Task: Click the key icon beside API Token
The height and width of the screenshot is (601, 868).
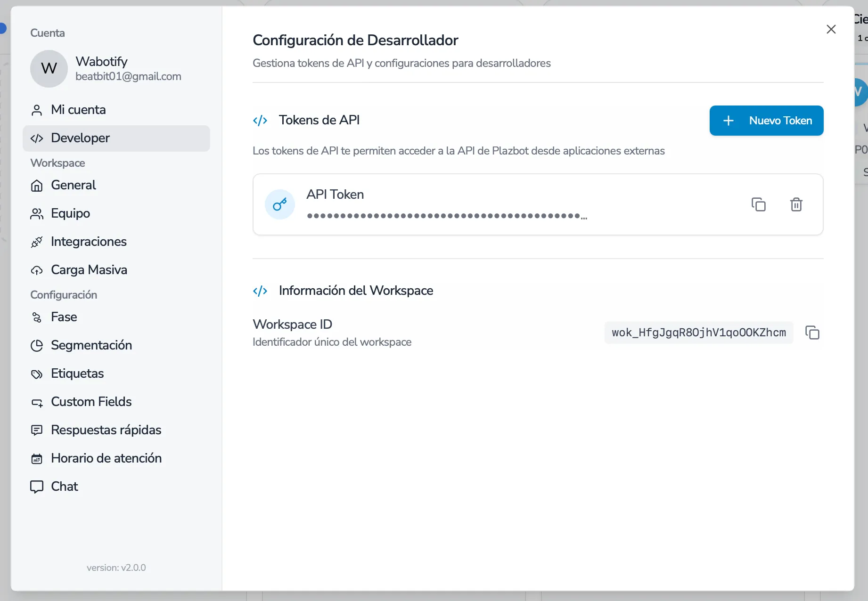Action: (x=280, y=204)
